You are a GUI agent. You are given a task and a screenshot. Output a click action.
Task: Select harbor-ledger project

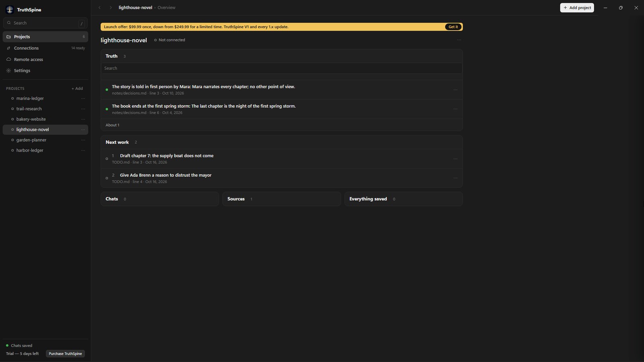30,150
